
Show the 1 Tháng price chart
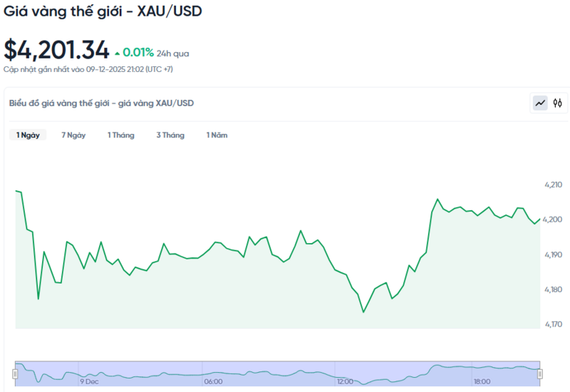tap(121, 135)
